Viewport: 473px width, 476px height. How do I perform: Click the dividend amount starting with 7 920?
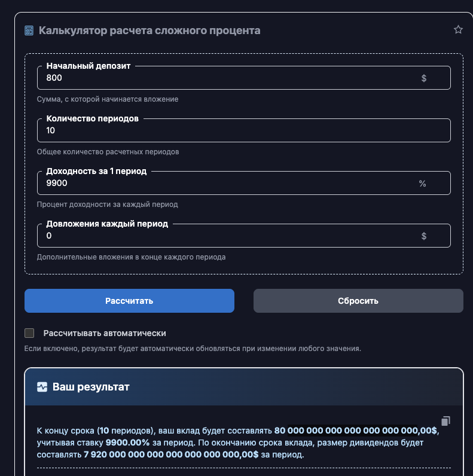coord(170,454)
